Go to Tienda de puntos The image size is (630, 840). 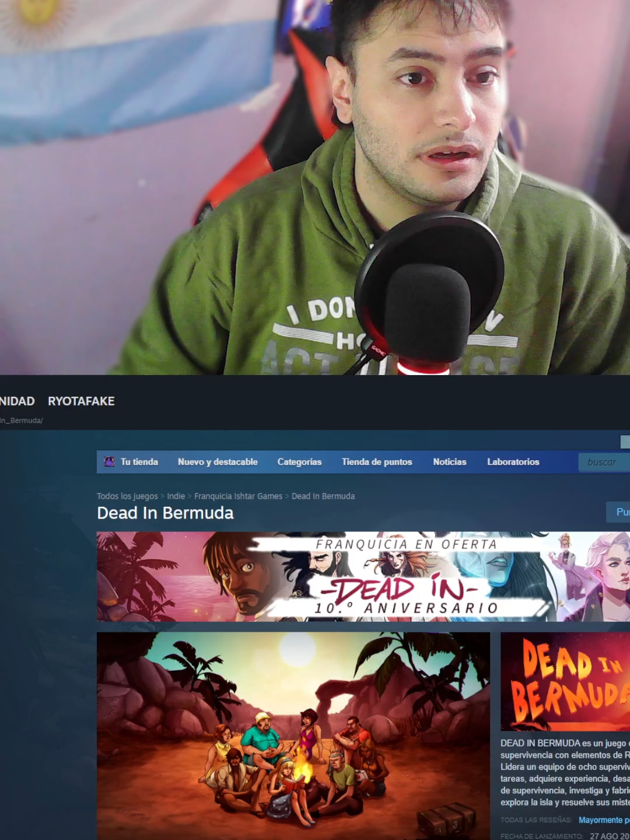click(377, 462)
